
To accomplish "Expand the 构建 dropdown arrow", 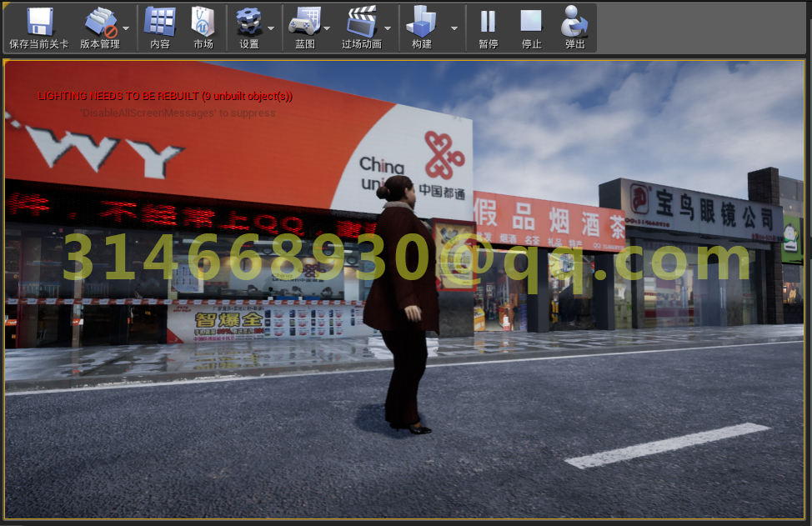I will [x=454, y=28].
